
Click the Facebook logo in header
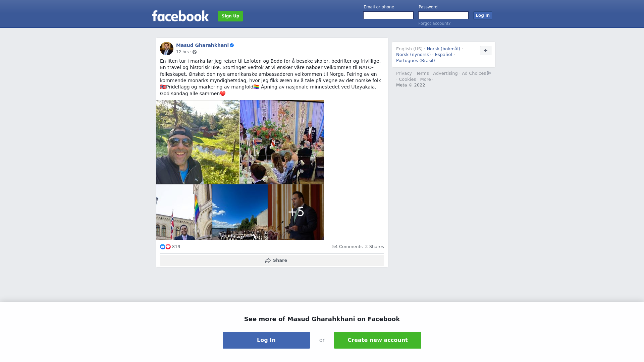(x=180, y=16)
